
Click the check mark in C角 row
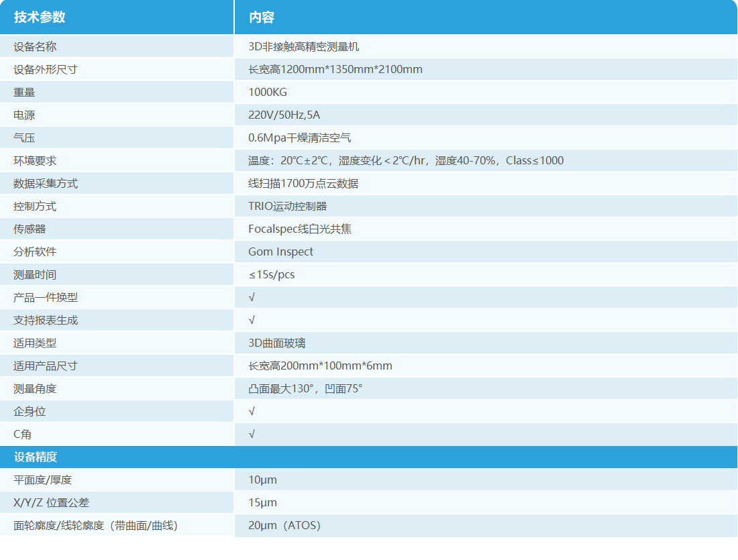click(252, 435)
